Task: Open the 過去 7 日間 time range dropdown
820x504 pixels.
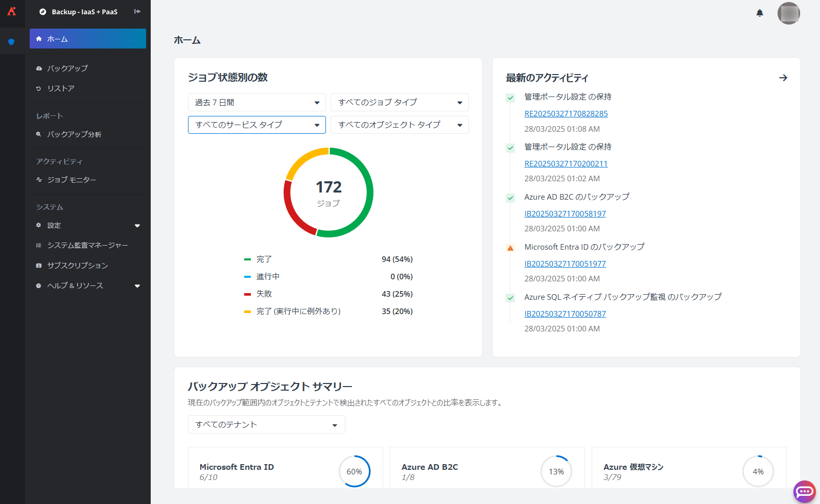Action: click(256, 103)
